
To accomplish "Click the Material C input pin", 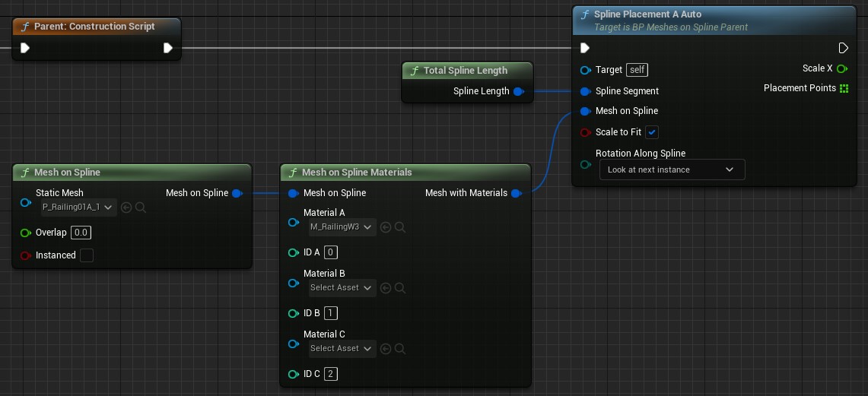I will coord(294,344).
